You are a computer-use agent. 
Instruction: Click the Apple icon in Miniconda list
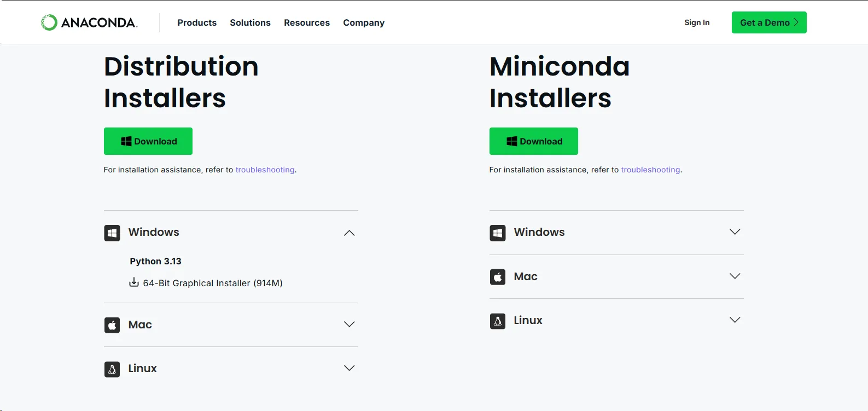[498, 277]
